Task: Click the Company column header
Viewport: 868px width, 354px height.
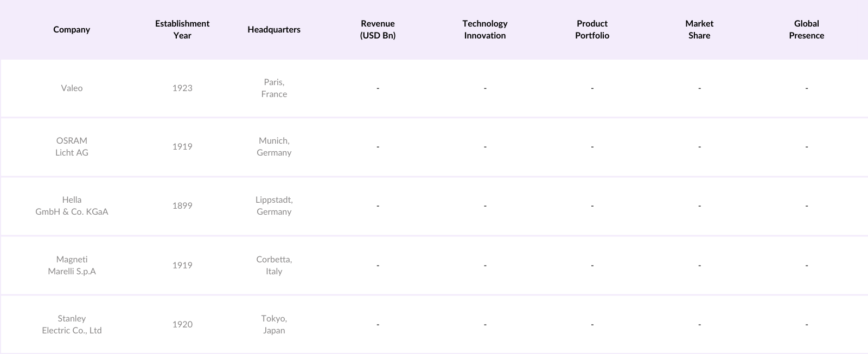Action: click(x=72, y=29)
